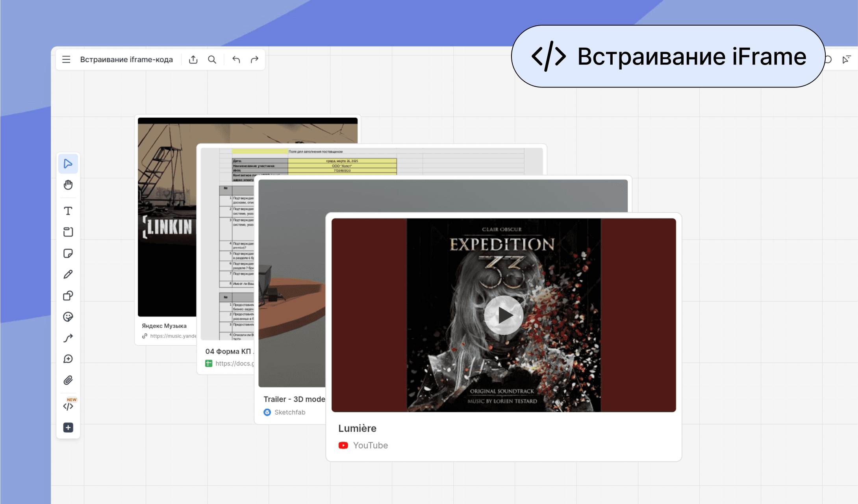Screen dimensions: 858x504
Task: Open the sticker/emoji tool
Action: click(x=68, y=317)
